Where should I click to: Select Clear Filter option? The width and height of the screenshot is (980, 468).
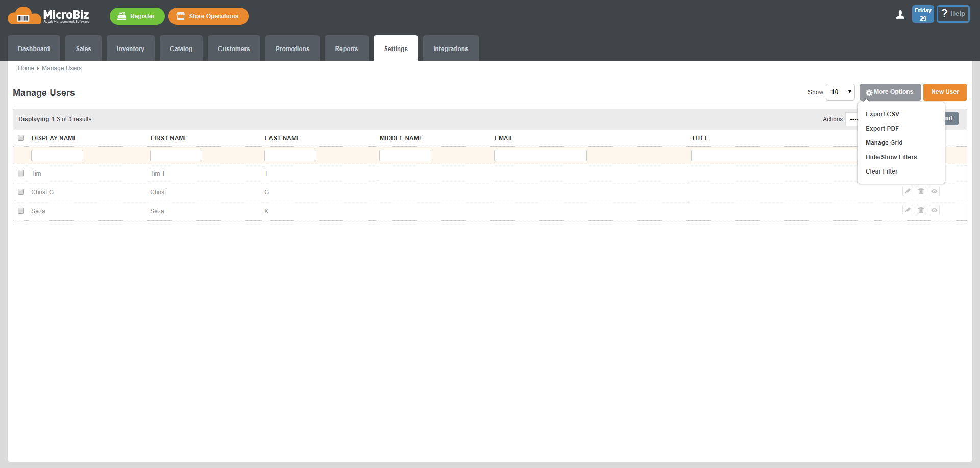coord(881,171)
